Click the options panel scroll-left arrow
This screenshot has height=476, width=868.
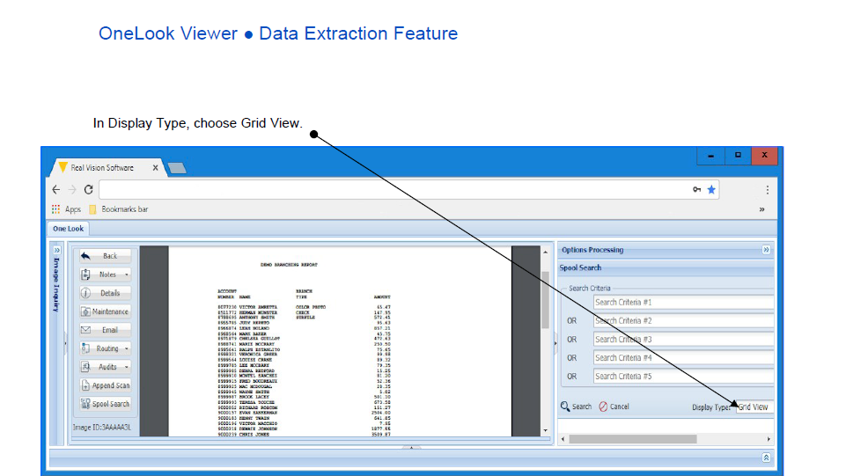point(563,439)
